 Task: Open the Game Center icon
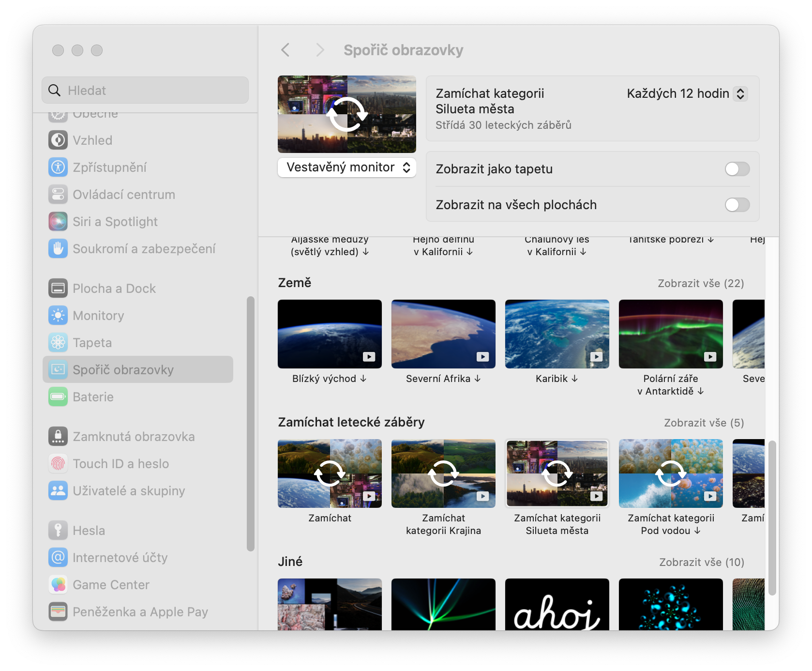pos(58,585)
